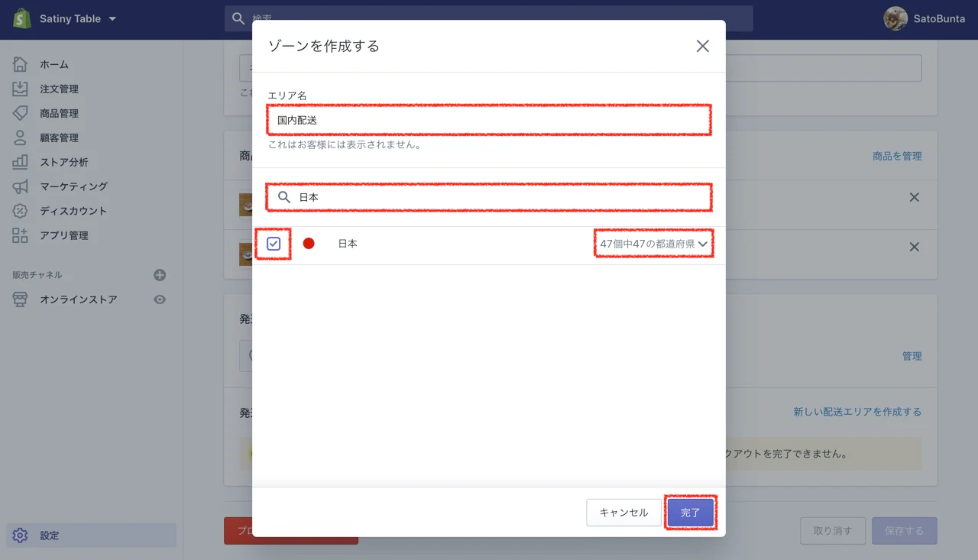Select the 商品管理 tag icon
The image size is (978, 560).
20,113
